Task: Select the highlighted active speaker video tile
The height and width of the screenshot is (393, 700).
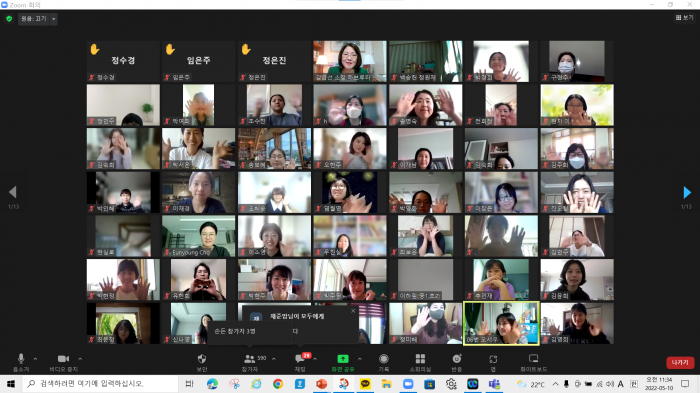Action: coord(501,323)
